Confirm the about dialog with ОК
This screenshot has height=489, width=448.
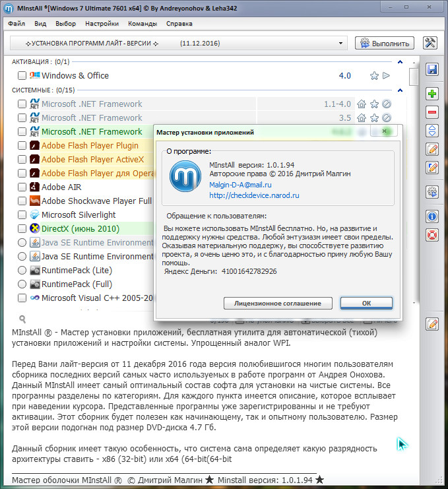click(366, 303)
